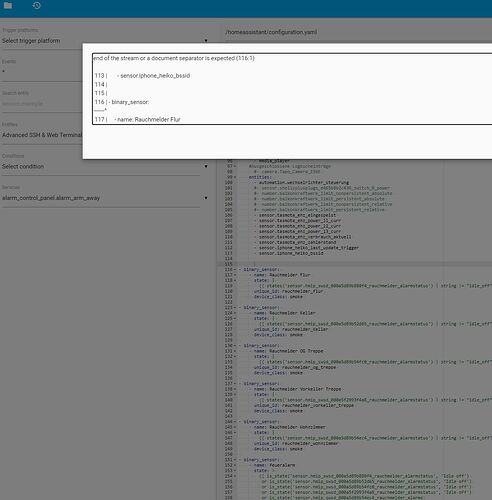This screenshot has width=492, height=500.
Task: Click the 'sensor.iphone_heiko_bssid' line in error box
Action: click(x=153, y=76)
